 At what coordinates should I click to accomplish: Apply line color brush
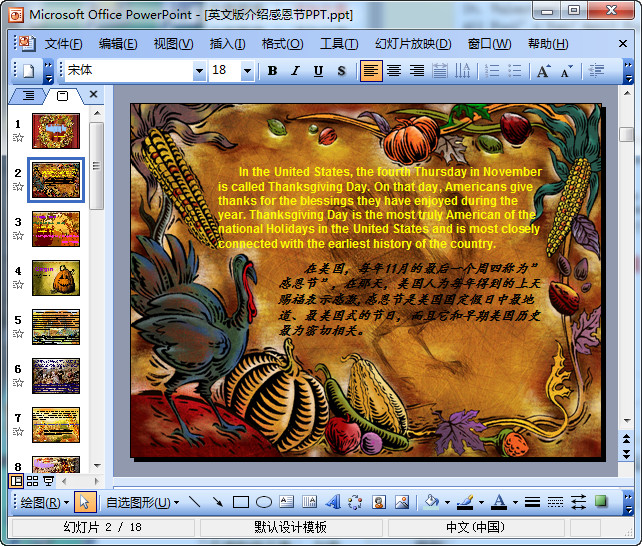click(x=465, y=502)
